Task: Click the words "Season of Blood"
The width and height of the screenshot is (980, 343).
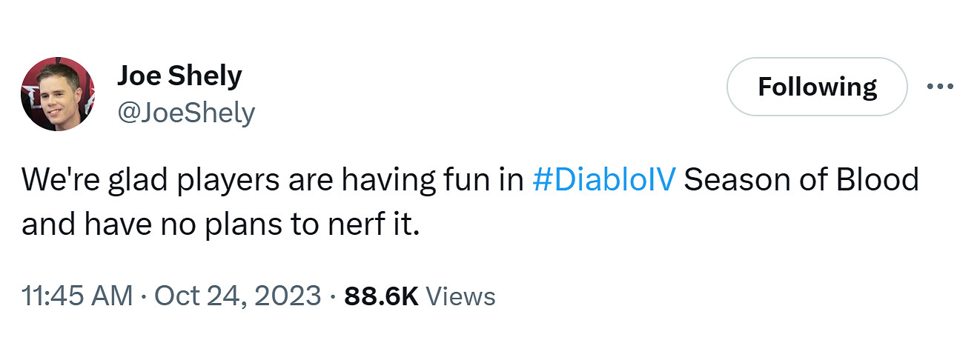Action: [x=801, y=180]
